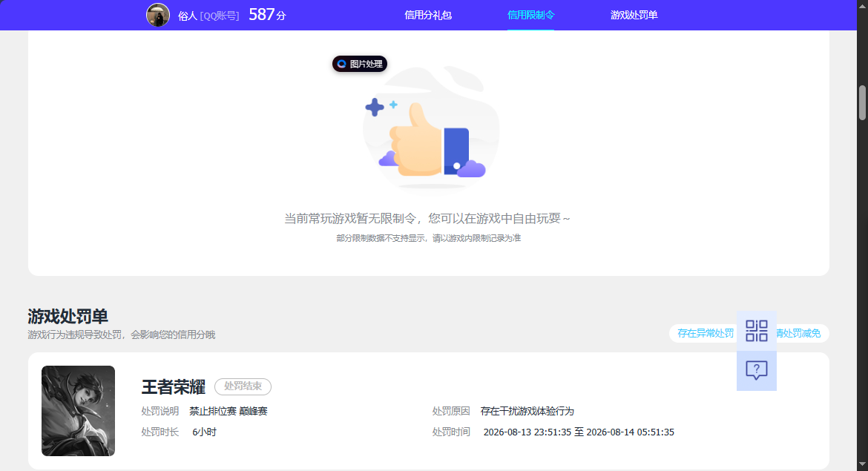Click the [QQ账号] label
The height and width of the screenshot is (471, 868).
point(220,16)
